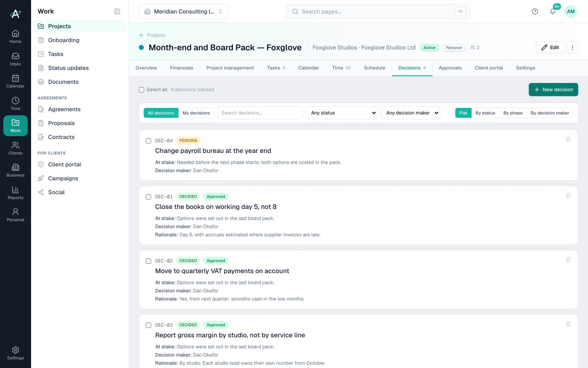Open the Business rail icon
The width and height of the screenshot is (588, 368).
point(15,170)
